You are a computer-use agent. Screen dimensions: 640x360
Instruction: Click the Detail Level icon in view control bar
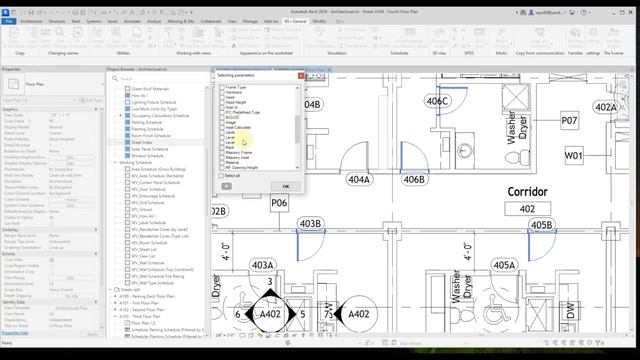[x=242, y=336]
